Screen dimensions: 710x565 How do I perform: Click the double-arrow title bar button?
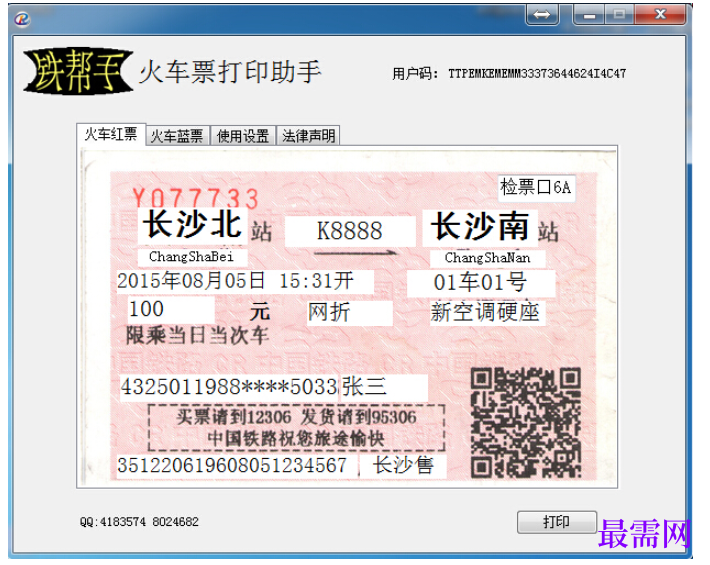coord(542,15)
